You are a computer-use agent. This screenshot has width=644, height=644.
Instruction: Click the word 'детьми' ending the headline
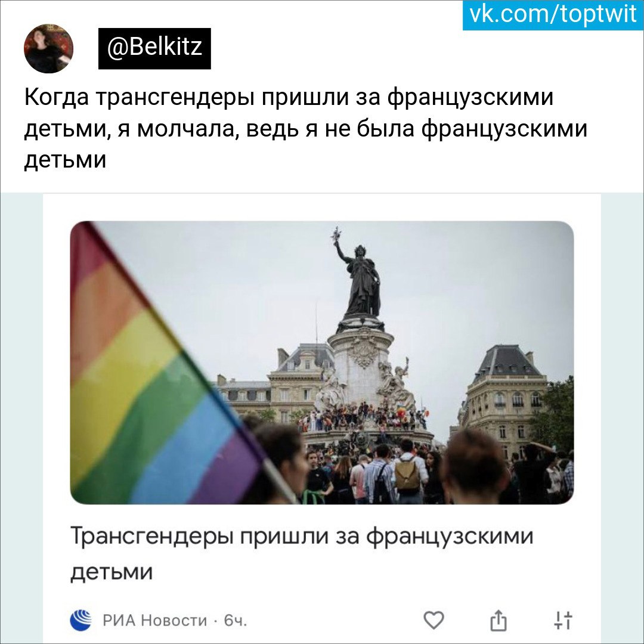pyautogui.click(x=112, y=571)
